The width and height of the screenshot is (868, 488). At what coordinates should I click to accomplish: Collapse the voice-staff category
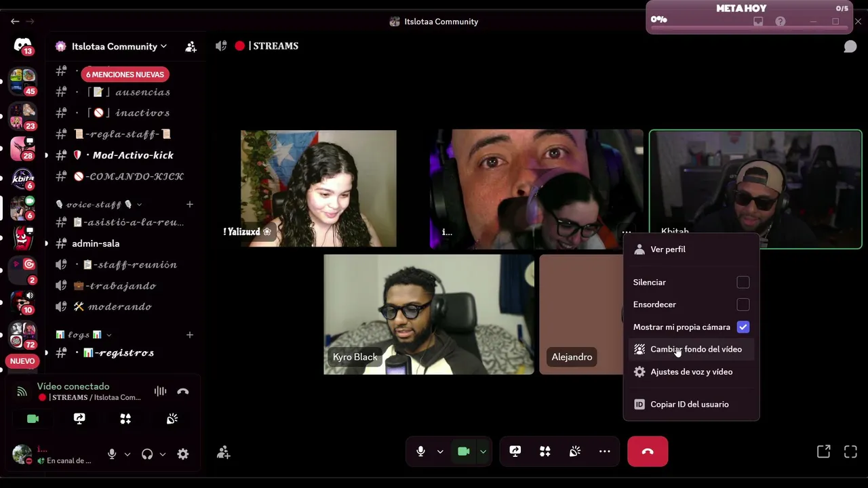[98, 204]
